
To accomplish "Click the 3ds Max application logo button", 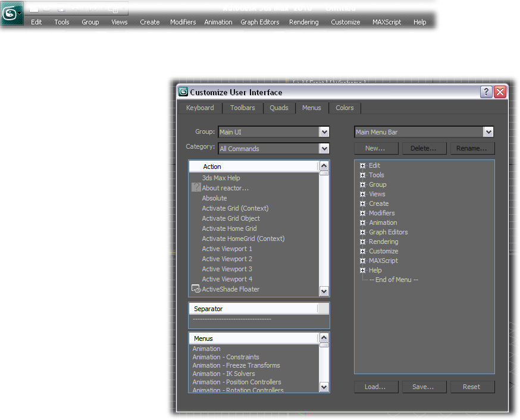I will point(12,14).
